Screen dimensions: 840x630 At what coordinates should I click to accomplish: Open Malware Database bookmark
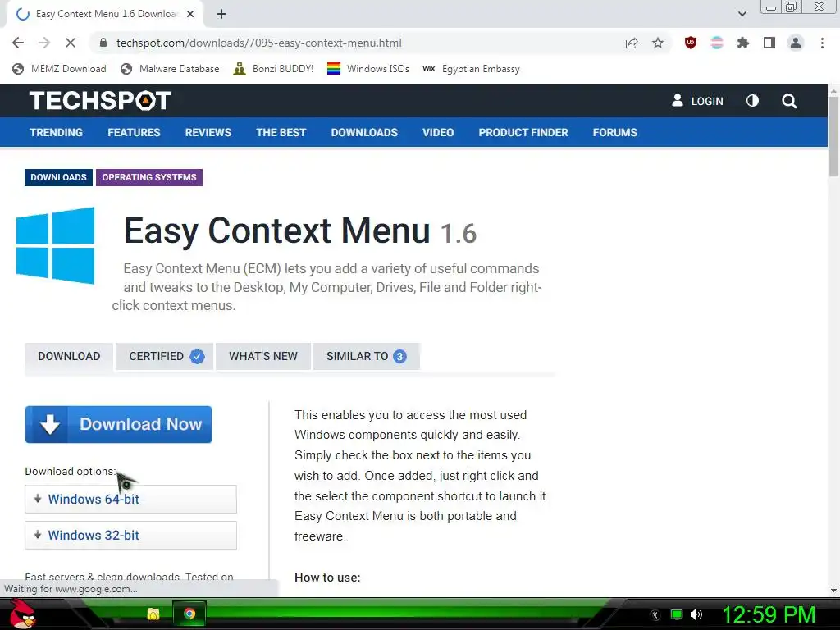coord(171,69)
